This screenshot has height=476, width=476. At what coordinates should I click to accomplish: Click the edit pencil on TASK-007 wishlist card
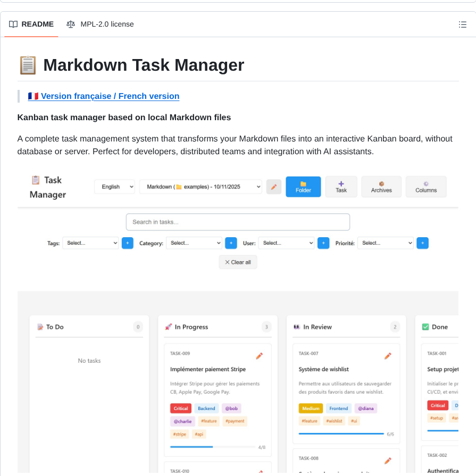click(388, 356)
